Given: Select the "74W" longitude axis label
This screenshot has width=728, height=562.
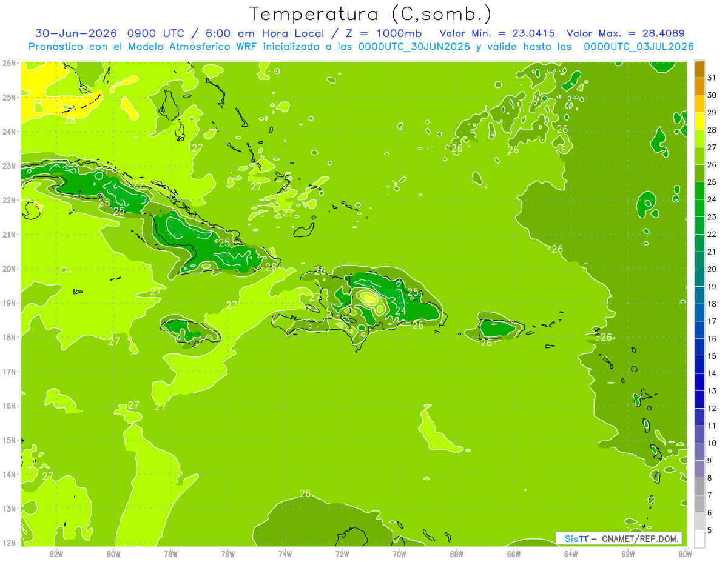Looking at the screenshot, I should click(x=285, y=554).
